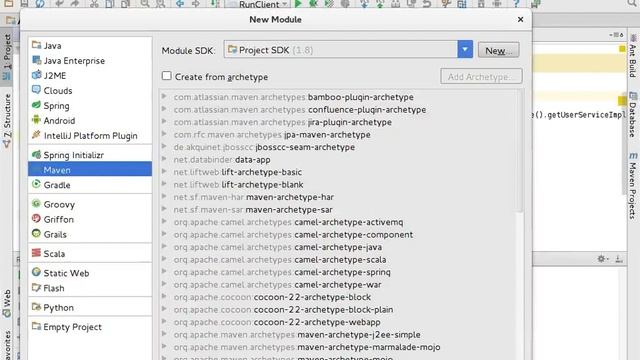The width and height of the screenshot is (640, 360).
Task: Expand the confluence-plugin-archetype row
Action: coord(164,109)
